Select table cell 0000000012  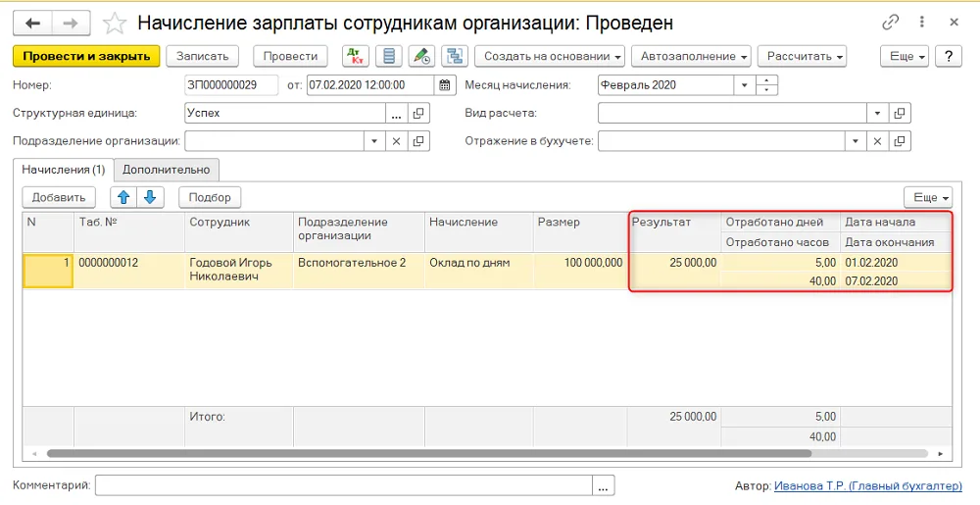(129, 271)
